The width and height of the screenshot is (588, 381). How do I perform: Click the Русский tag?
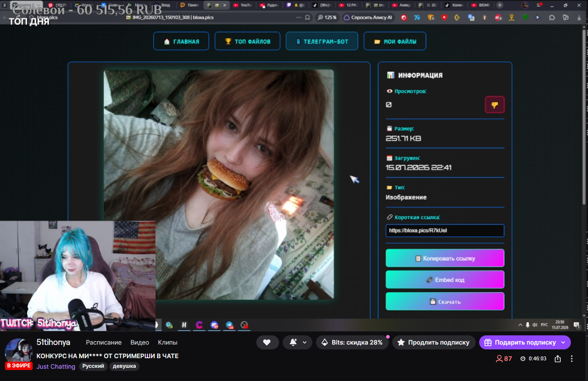click(x=93, y=366)
